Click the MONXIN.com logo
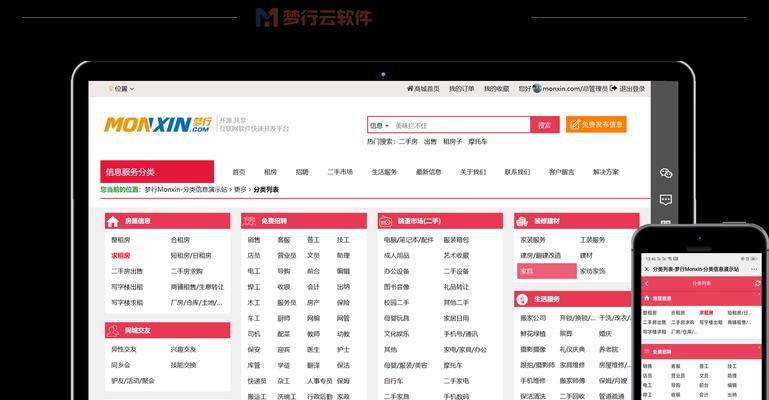 pos(157,124)
